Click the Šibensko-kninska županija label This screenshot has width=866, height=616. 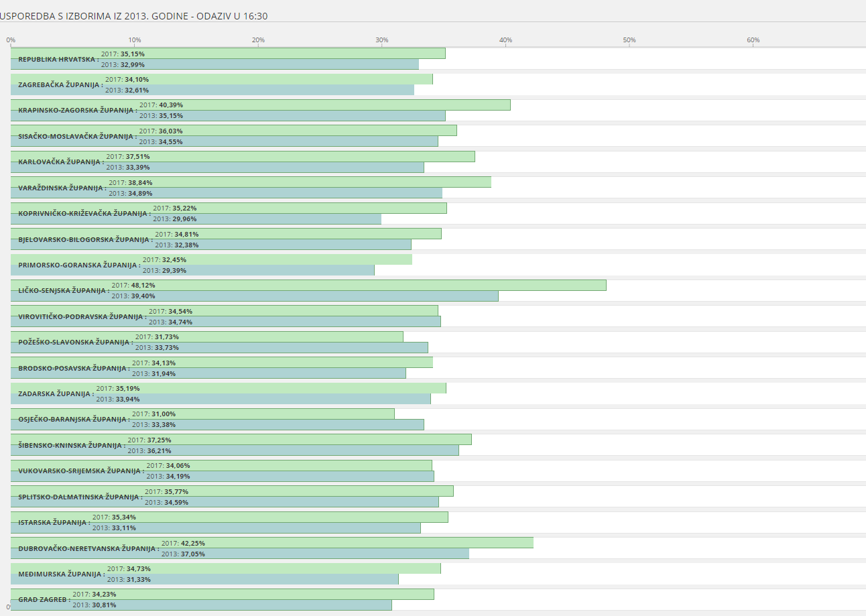pos(72,445)
